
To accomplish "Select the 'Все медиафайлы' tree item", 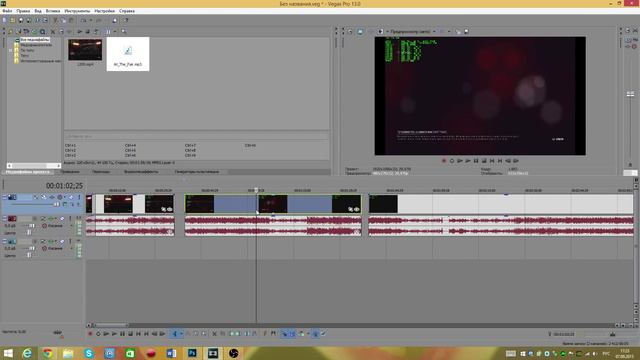I will click(x=35, y=40).
